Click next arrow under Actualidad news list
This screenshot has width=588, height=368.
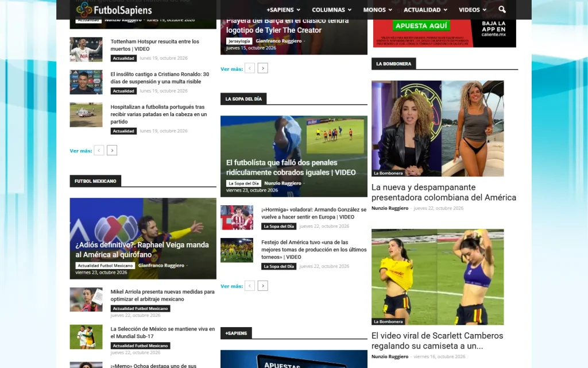(x=112, y=150)
